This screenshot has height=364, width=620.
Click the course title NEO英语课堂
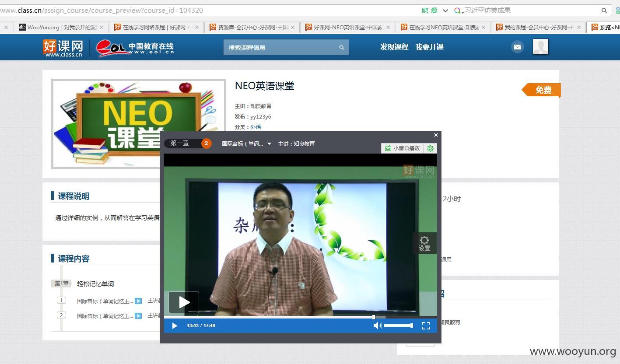265,86
